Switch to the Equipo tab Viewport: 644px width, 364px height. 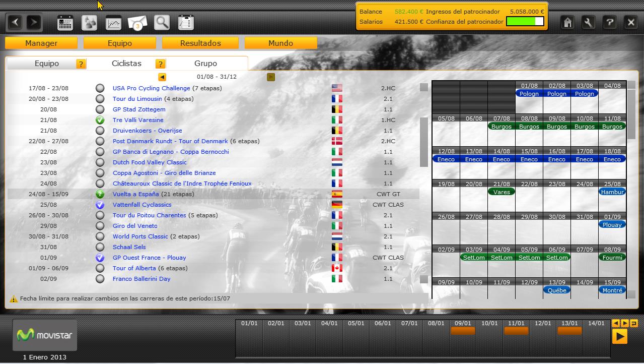click(x=46, y=64)
